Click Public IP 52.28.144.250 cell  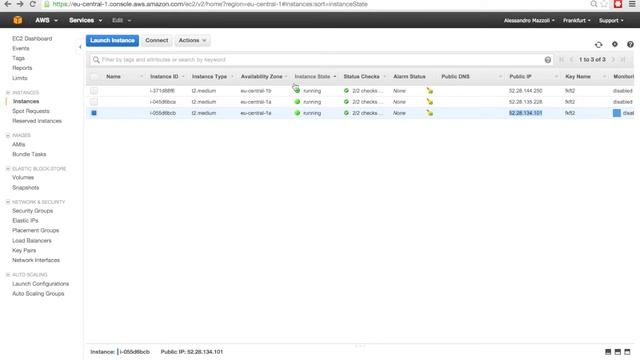525,91
